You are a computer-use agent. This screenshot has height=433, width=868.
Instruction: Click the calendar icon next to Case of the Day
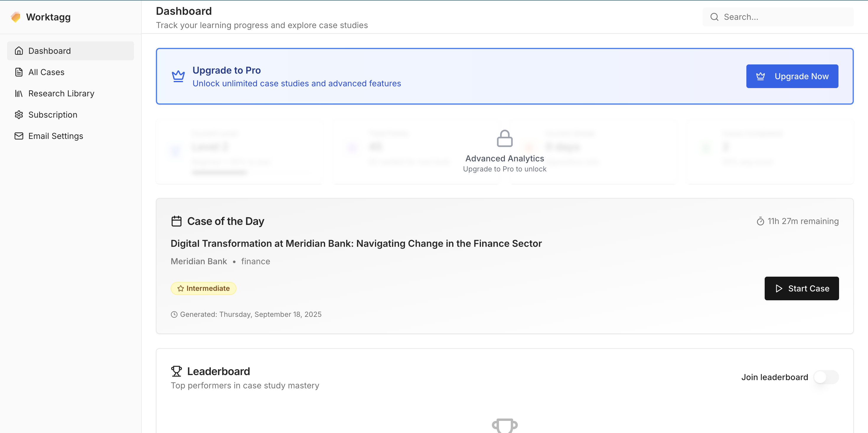click(x=176, y=221)
